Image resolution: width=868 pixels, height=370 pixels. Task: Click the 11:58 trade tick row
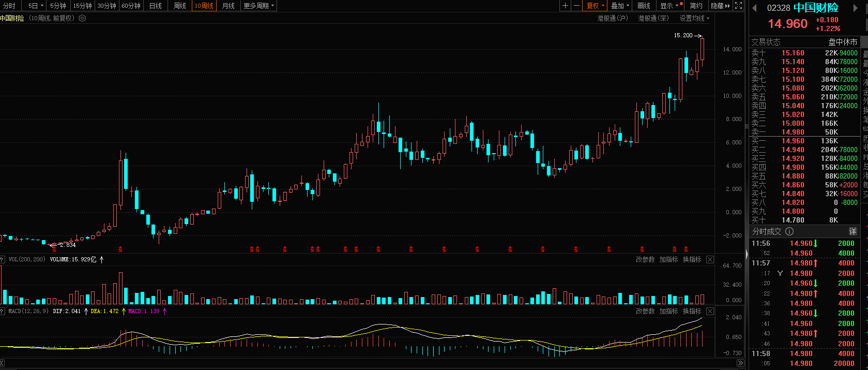[804, 353]
